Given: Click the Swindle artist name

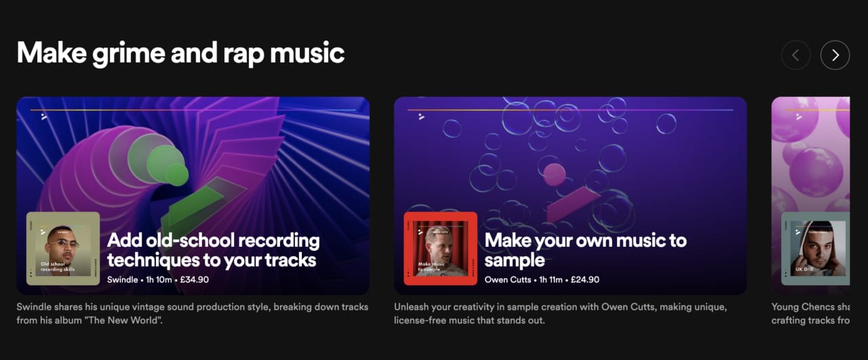Looking at the screenshot, I should point(122,279).
